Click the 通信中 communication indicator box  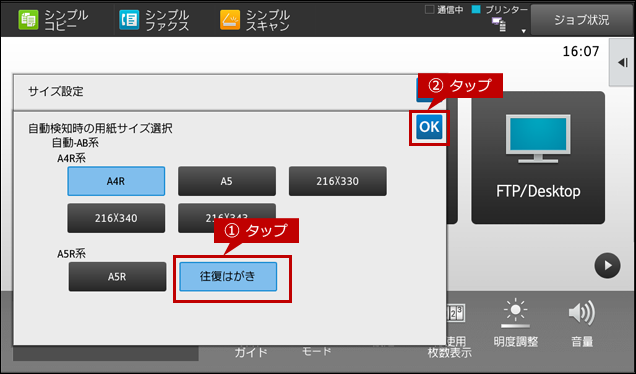click(x=429, y=9)
